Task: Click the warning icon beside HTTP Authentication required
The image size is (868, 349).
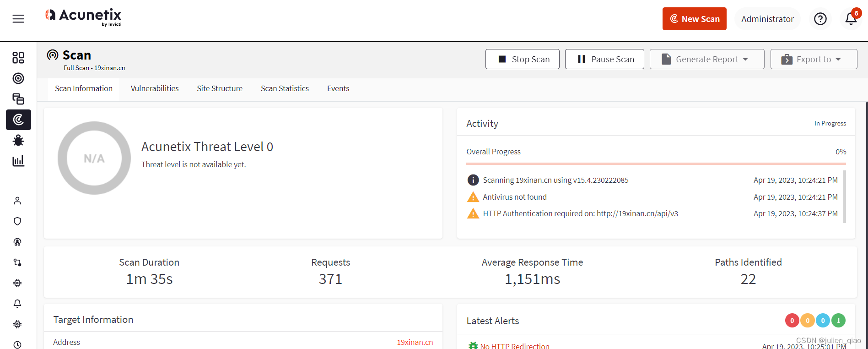Action: [x=473, y=214]
